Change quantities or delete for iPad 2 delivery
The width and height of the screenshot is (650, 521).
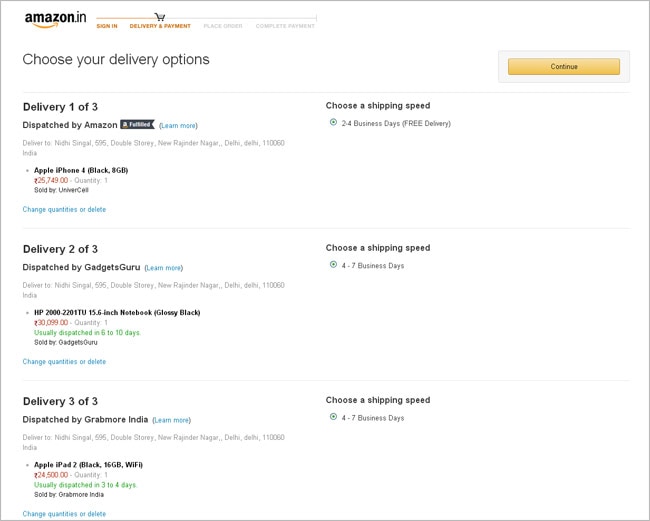click(64, 514)
